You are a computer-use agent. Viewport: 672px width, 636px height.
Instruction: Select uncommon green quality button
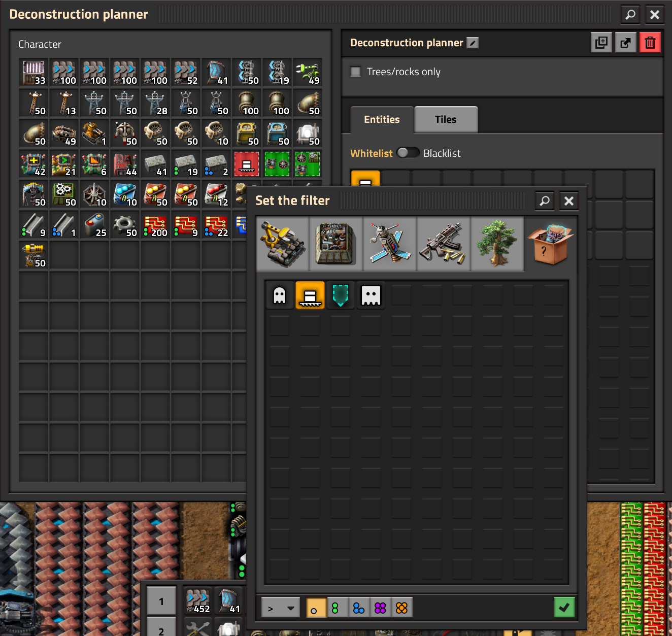338,608
